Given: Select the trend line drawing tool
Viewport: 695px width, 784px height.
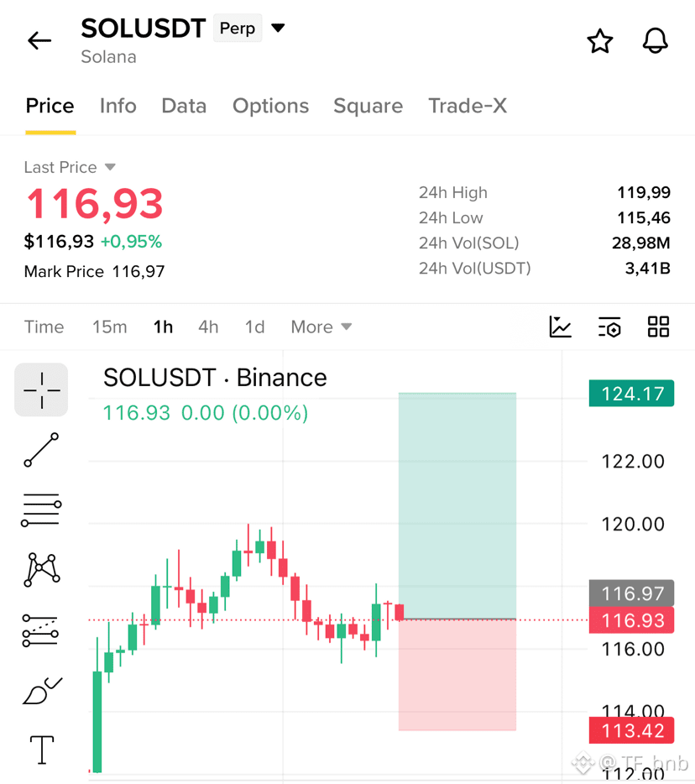Looking at the screenshot, I should tap(41, 450).
